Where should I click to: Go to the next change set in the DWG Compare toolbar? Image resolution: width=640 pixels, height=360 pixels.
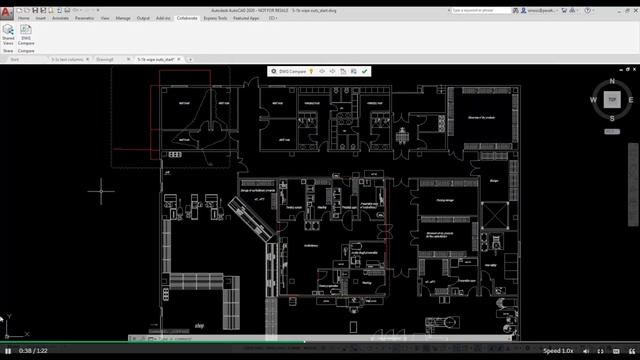pos(332,71)
